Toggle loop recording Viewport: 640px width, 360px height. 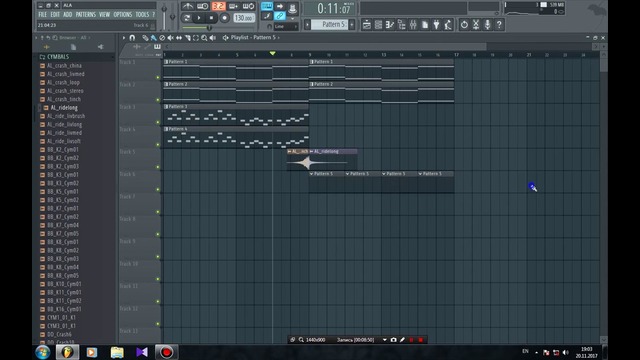[x=249, y=6]
